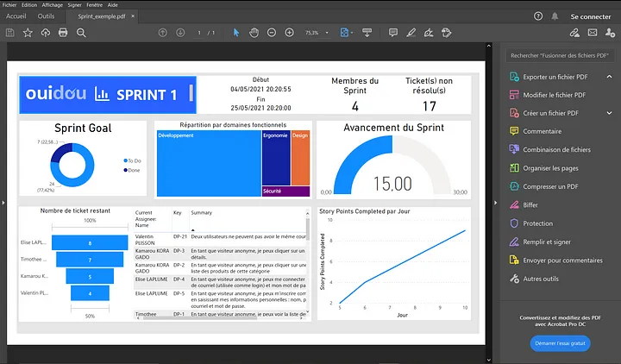
Task: Open the find text magnifier tool
Action: pos(81,33)
